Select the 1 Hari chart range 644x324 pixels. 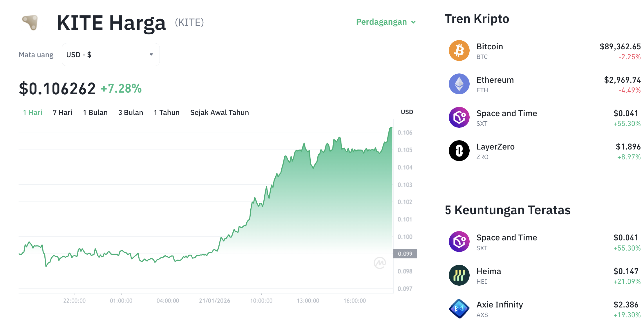click(32, 112)
